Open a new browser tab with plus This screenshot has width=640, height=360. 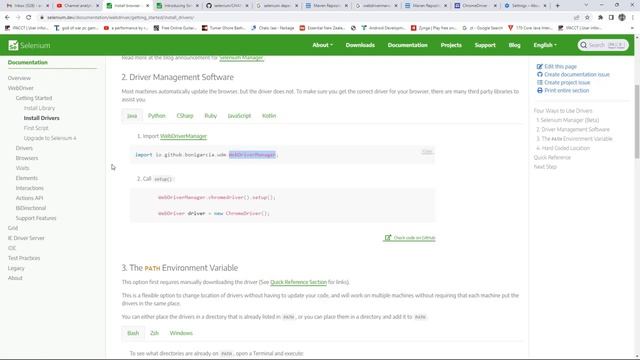click(558, 6)
